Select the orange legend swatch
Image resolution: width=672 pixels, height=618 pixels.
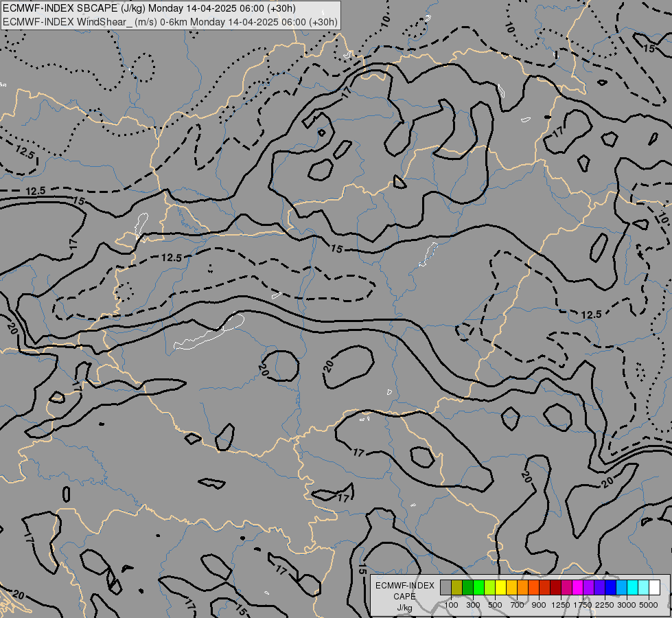pos(522,587)
